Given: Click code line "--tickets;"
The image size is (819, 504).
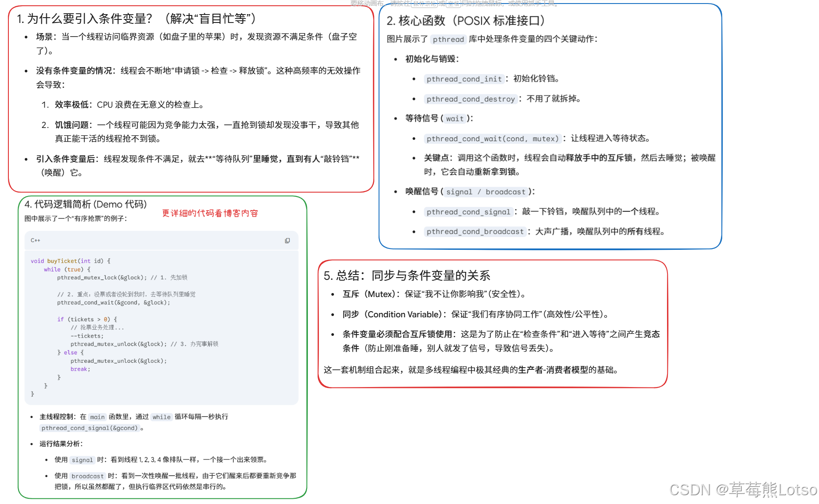Looking at the screenshot, I should pyautogui.click(x=87, y=336).
